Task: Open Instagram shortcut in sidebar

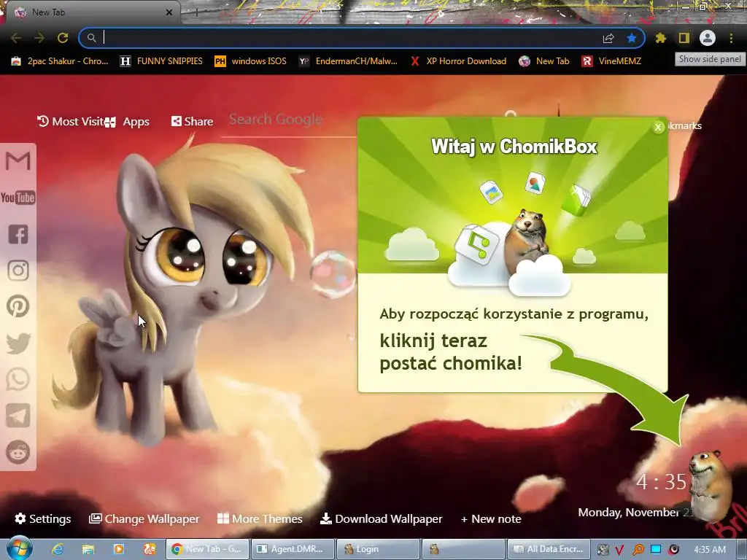Action: coord(18,270)
